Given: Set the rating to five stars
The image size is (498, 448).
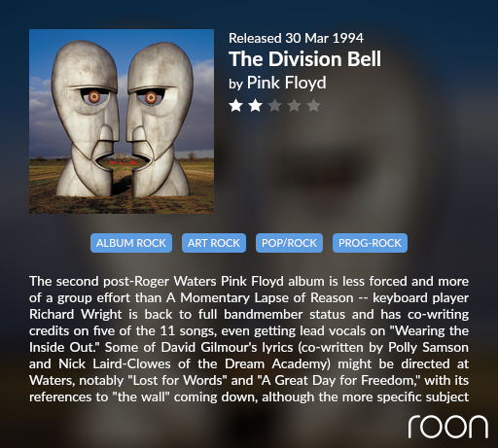Looking at the screenshot, I should point(313,106).
